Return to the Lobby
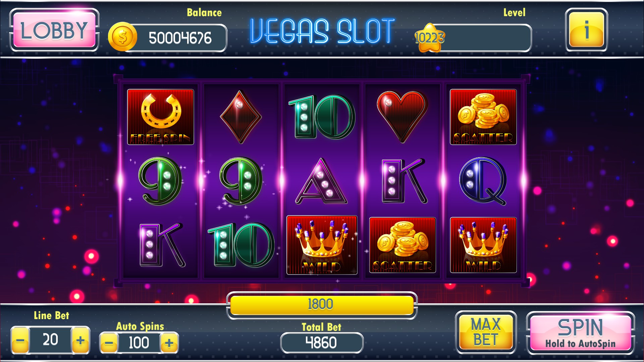Image resolution: width=644 pixels, height=362 pixels. (54, 30)
